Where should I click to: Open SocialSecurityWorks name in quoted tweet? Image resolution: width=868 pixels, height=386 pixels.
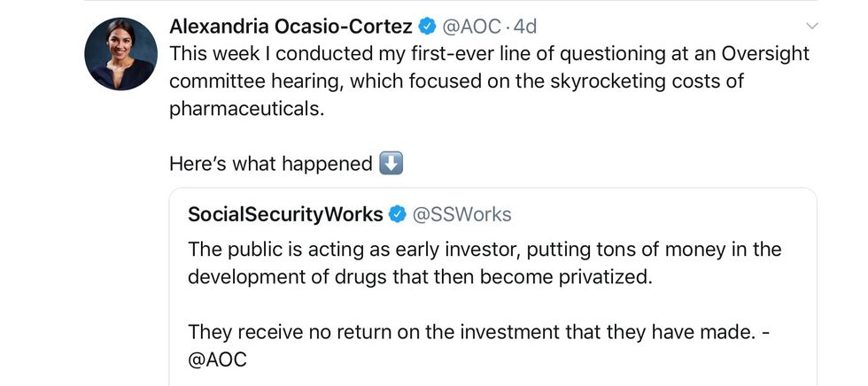click(x=285, y=214)
